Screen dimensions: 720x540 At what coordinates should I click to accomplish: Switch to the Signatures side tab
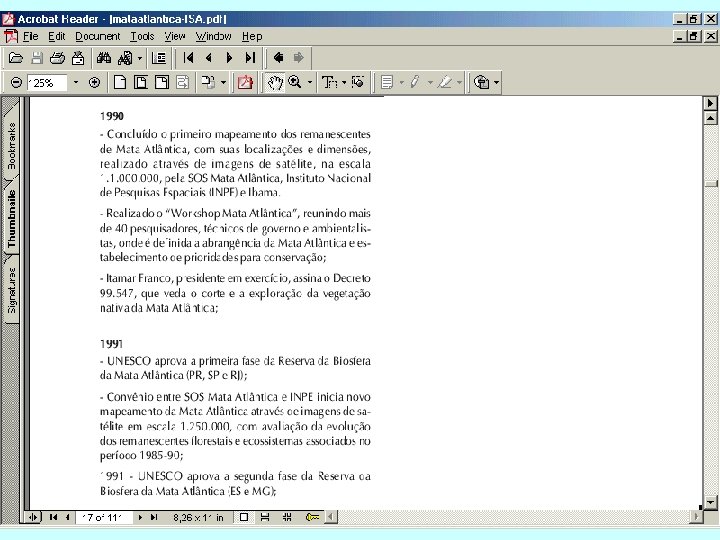[11, 290]
